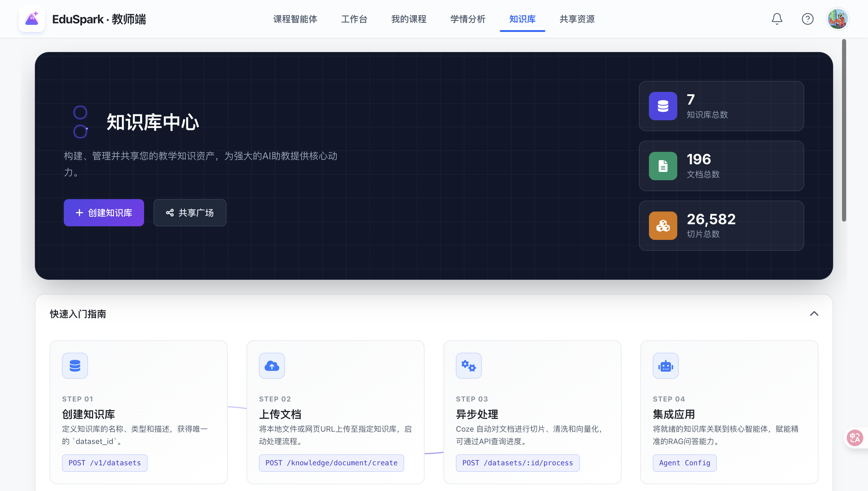Click the orange cubes icon for 切片总数
Image resolution: width=868 pixels, height=491 pixels.
point(663,226)
